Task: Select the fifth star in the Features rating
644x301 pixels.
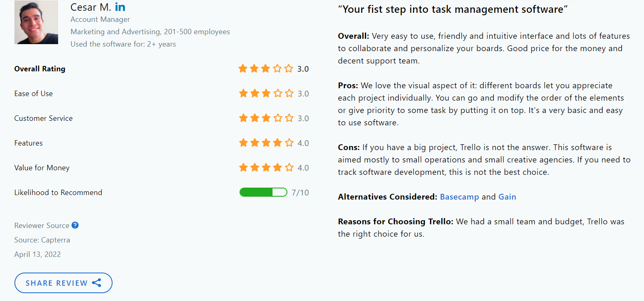Action: (x=289, y=143)
